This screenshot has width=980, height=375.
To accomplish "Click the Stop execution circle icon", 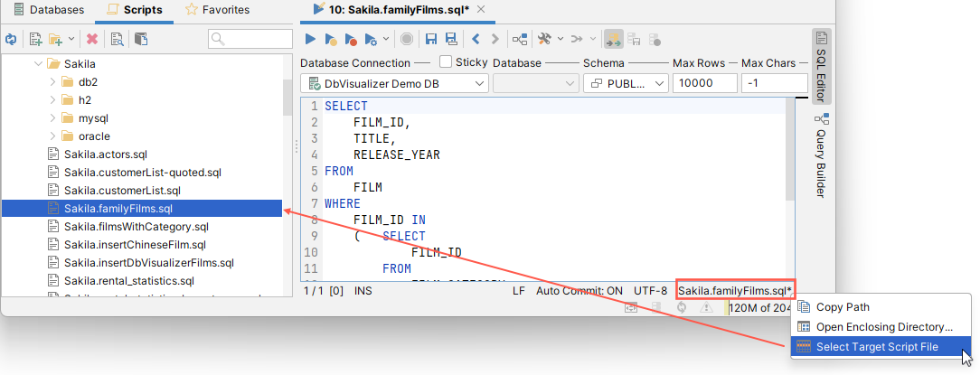I will 407,39.
